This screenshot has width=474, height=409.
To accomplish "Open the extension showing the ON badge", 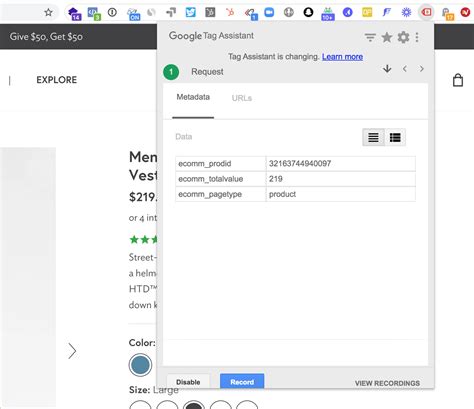I will pyautogui.click(x=133, y=14).
